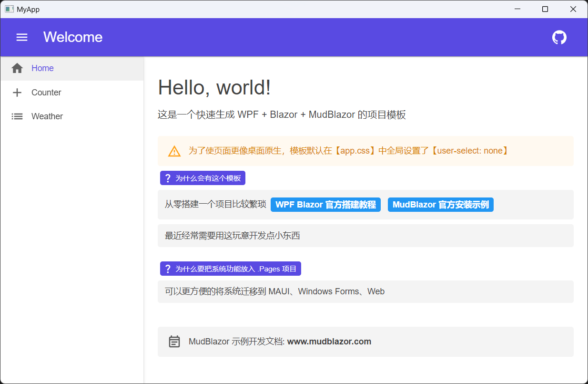Click the 最近经常需要用这玩意开发点小东西 text

click(x=233, y=236)
